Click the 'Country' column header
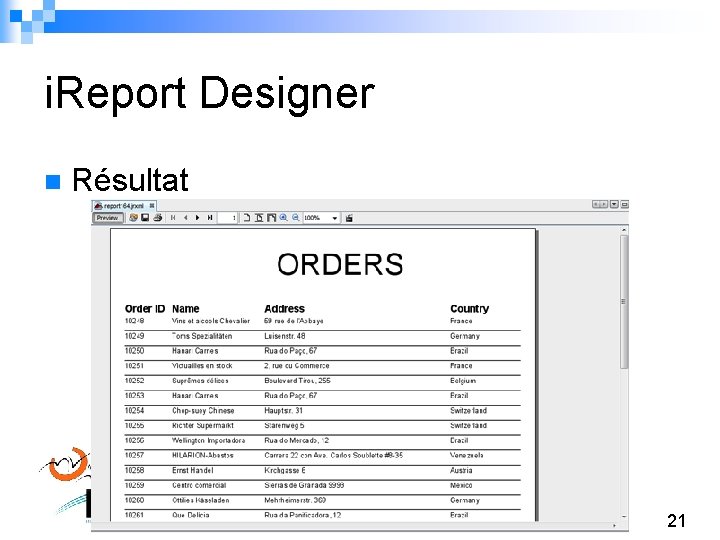720x540 pixels. [470, 309]
